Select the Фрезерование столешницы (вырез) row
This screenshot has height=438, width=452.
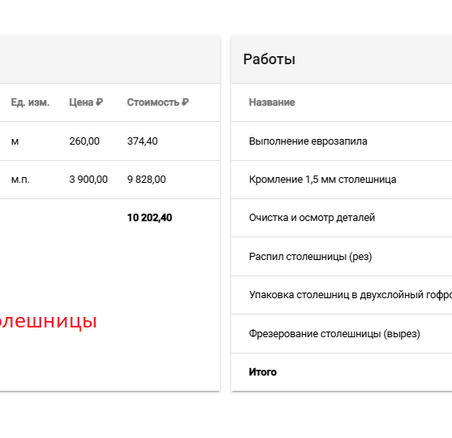342,334
